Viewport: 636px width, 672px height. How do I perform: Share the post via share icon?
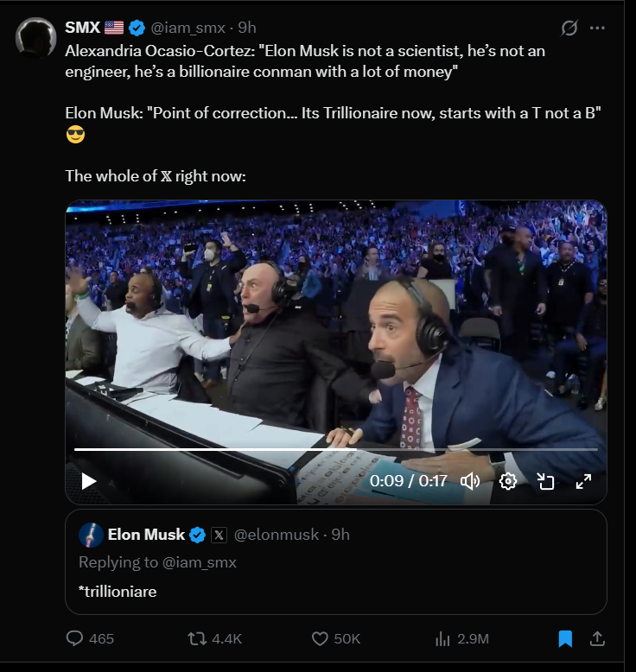597,638
